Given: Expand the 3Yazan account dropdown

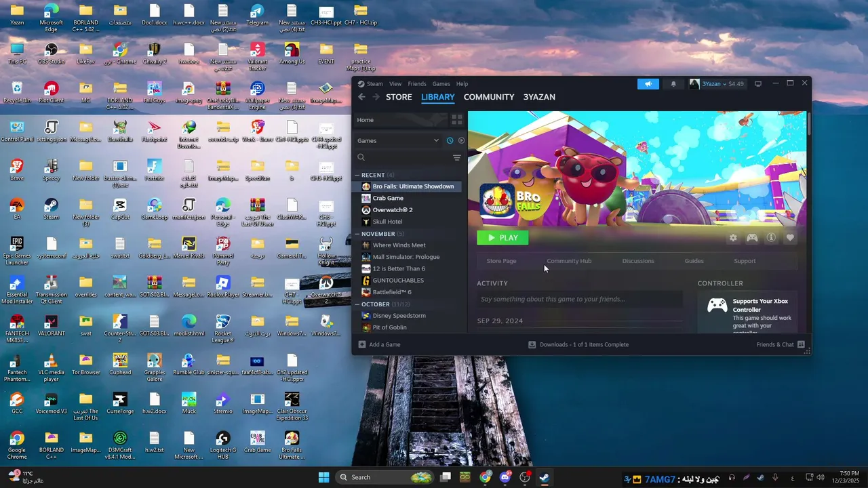Looking at the screenshot, I should point(717,84).
